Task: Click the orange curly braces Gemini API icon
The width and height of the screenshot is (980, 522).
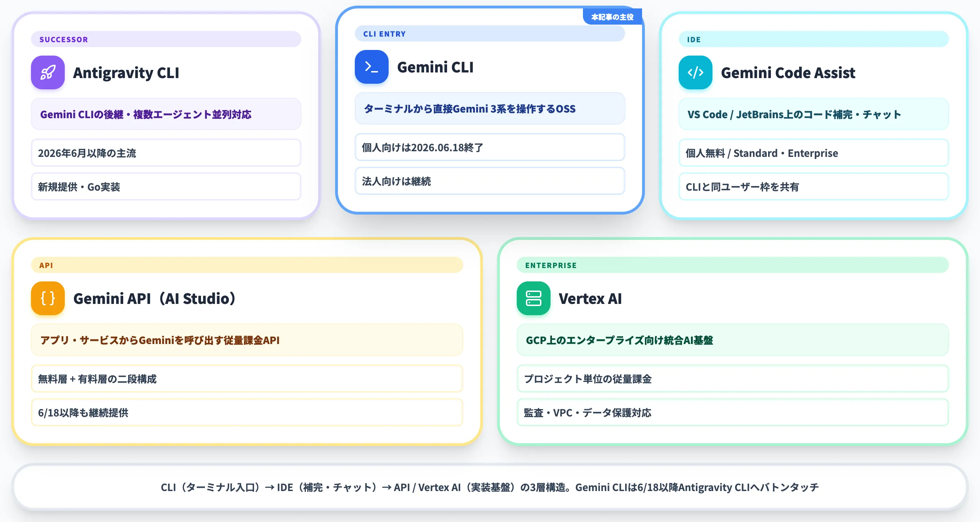Action: coord(48,298)
